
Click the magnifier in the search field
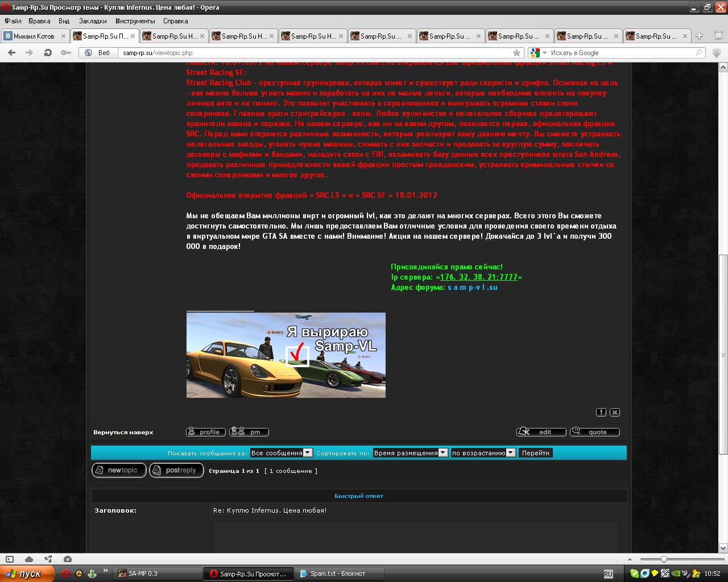(x=699, y=53)
